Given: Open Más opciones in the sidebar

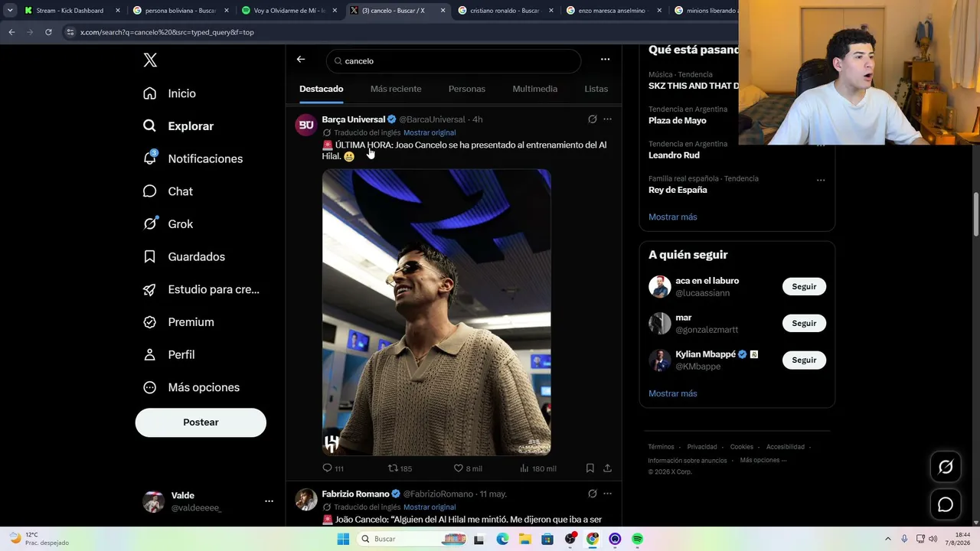Looking at the screenshot, I should click(x=191, y=387).
